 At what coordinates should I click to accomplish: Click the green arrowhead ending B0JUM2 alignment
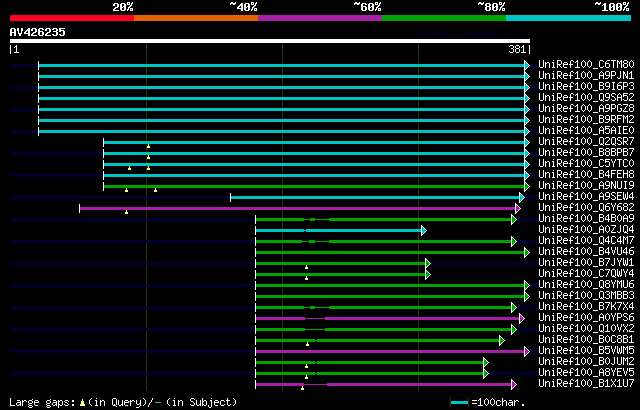[x=486, y=363]
